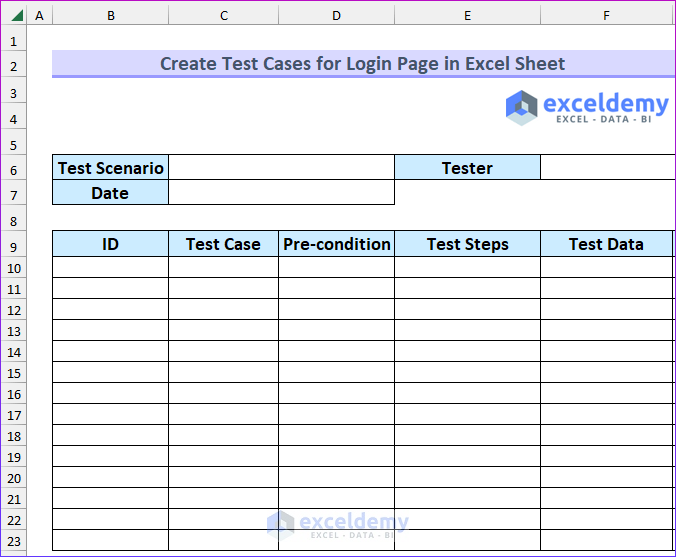
Task: Click the Test Data header cell
Action: (606, 244)
